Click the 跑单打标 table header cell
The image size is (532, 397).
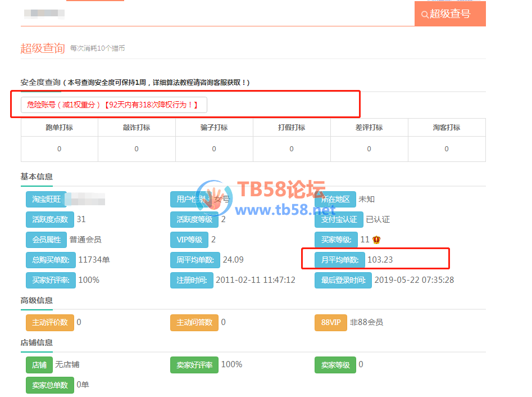[59, 128]
